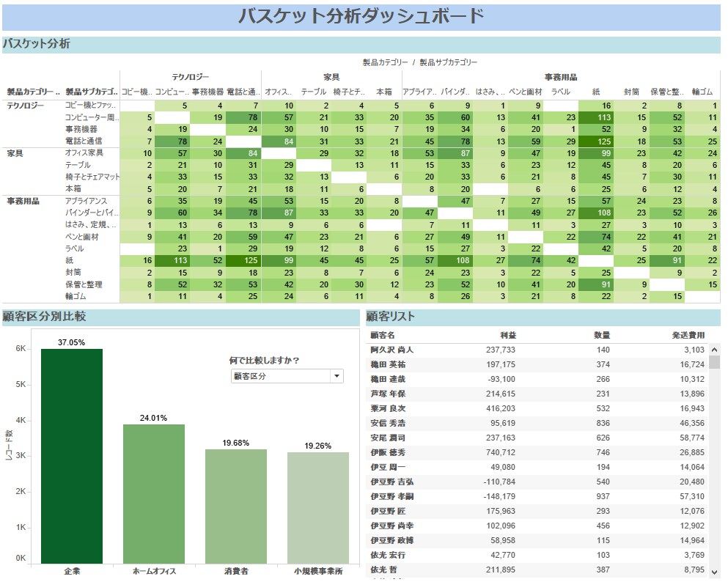Click profit value -93,100 in customer list
Screen dimensions: 728x582
click(501, 379)
